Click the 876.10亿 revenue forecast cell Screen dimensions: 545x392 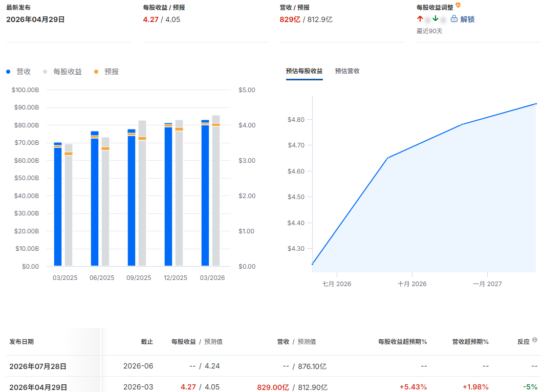pos(312,366)
